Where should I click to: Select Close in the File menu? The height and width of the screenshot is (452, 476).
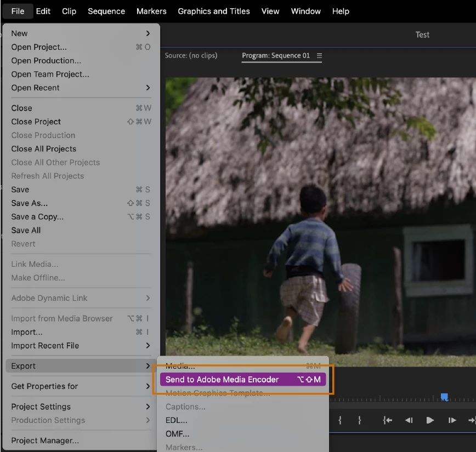[81, 108]
